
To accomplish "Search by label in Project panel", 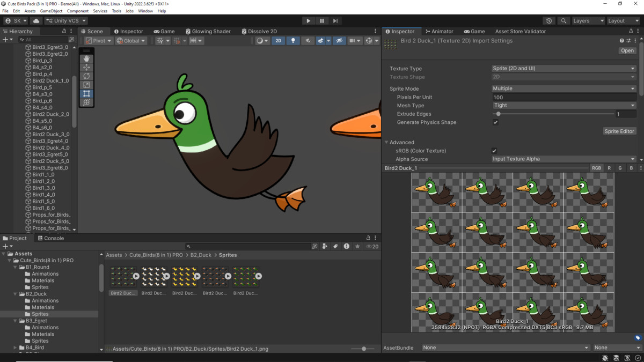I will pos(335,246).
